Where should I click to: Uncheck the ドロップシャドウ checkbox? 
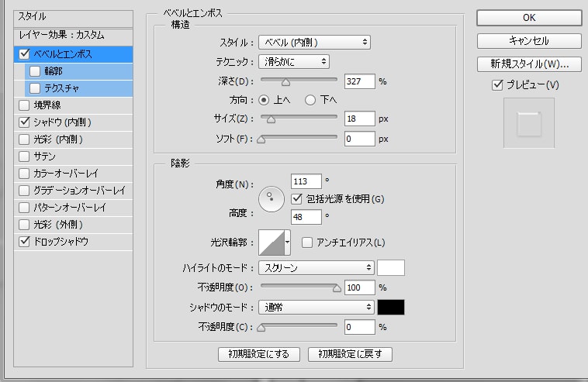[x=24, y=242]
